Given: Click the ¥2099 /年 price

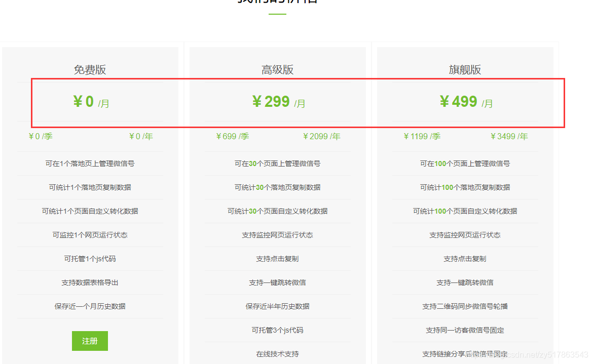Looking at the screenshot, I should 321,136.
